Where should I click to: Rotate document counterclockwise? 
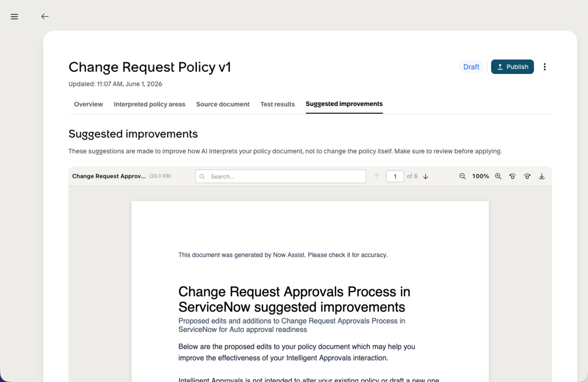512,177
